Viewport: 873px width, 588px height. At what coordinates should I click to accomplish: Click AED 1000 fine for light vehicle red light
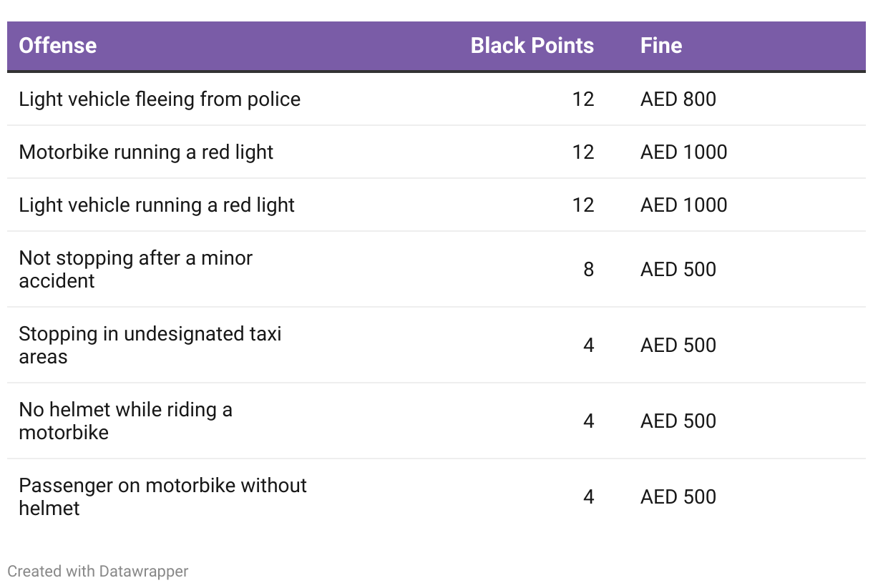coord(683,205)
